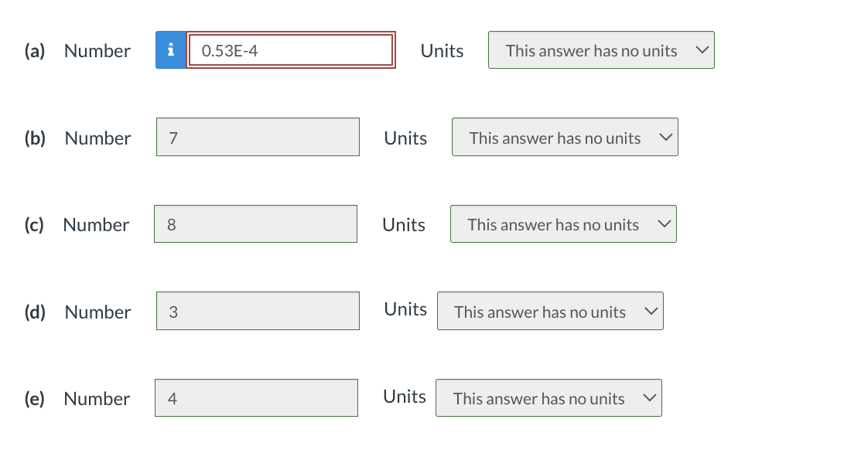Open the Units dropdown for part (e)
The width and height of the screenshot is (868, 450).
[x=548, y=397]
